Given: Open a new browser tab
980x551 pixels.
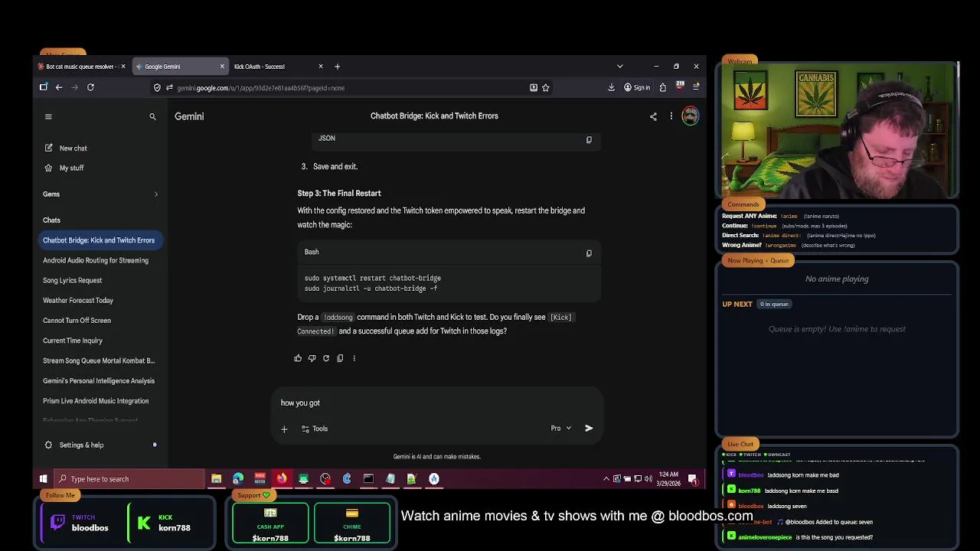Looking at the screenshot, I should pos(337,67).
